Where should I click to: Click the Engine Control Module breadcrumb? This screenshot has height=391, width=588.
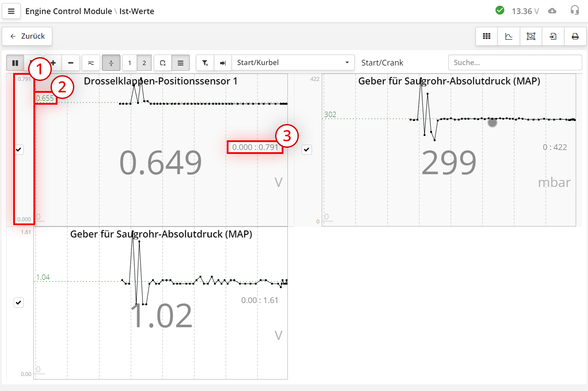[x=69, y=11]
